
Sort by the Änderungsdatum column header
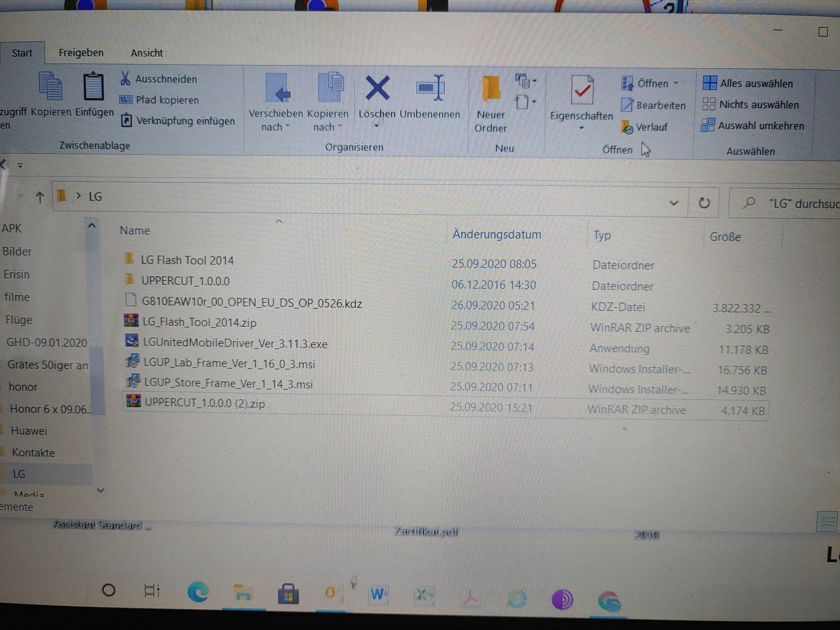coord(497,234)
